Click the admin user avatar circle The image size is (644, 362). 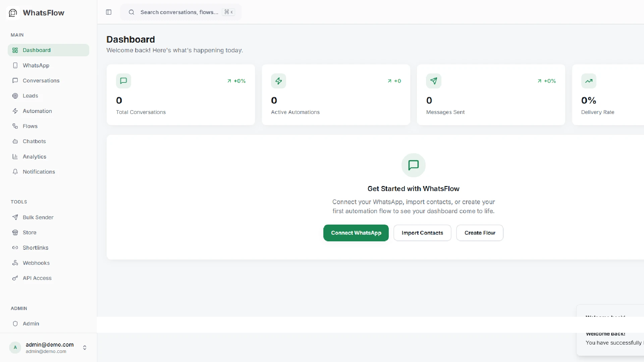pos(15,348)
